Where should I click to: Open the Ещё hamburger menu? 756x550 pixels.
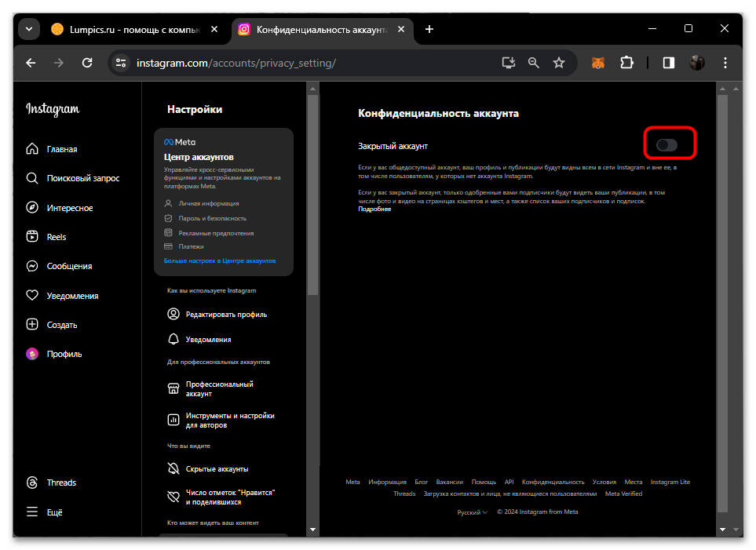click(45, 512)
